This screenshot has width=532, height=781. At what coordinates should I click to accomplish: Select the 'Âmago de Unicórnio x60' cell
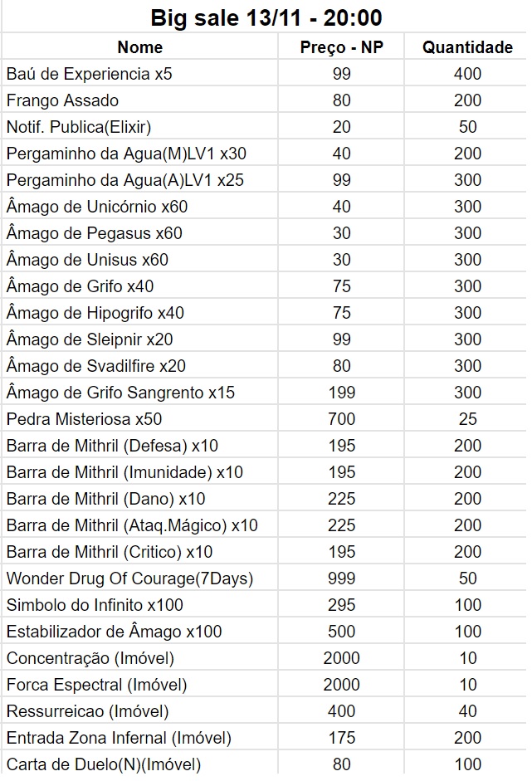pyautogui.click(x=97, y=207)
